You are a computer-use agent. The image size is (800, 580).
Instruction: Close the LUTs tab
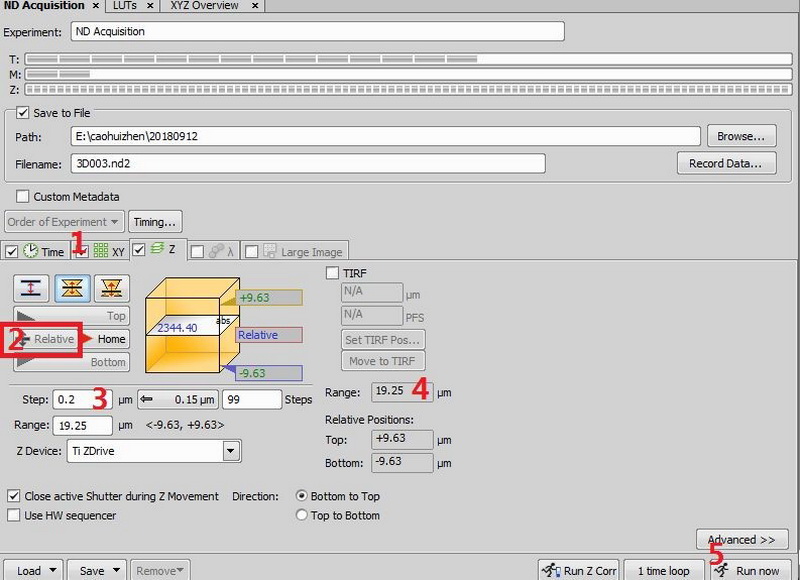[x=150, y=6]
